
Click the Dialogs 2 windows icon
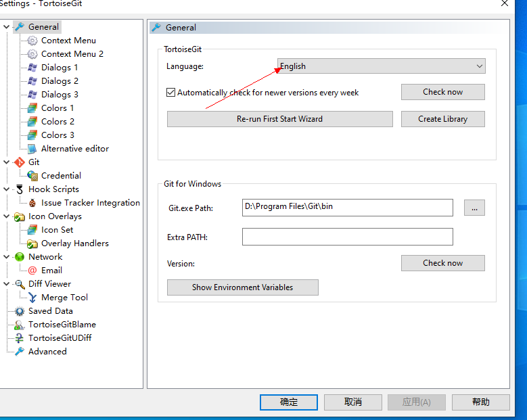(32, 81)
